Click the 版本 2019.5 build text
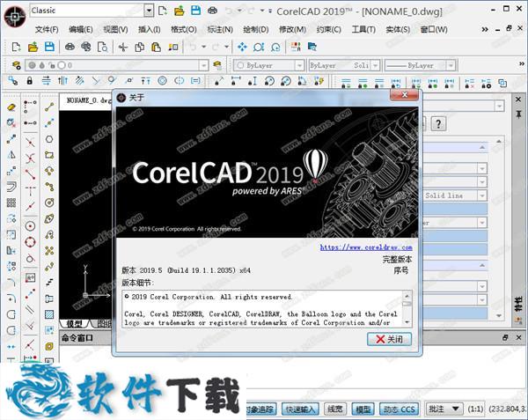Image resolution: width=528 pixels, height=420 pixels. pyautogui.click(x=186, y=270)
